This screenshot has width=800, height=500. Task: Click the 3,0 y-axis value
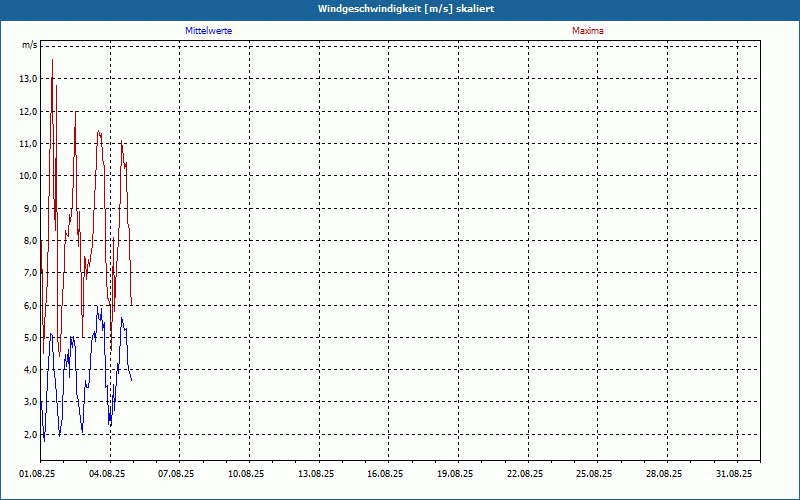pyautogui.click(x=30, y=402)
